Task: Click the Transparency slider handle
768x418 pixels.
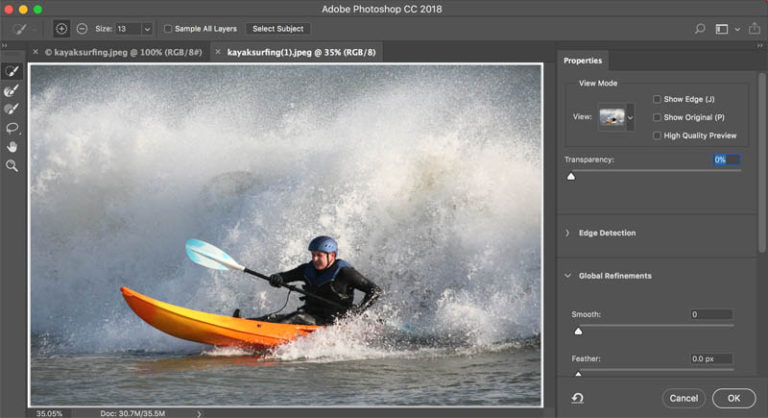Action: tap(571, 176)
